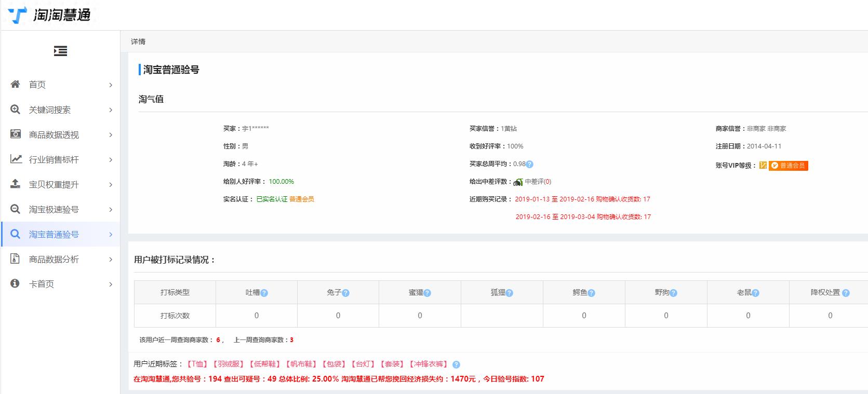868x394 pixels.
Task: Click the 【台灯】 tag
Action: (363, 364)
